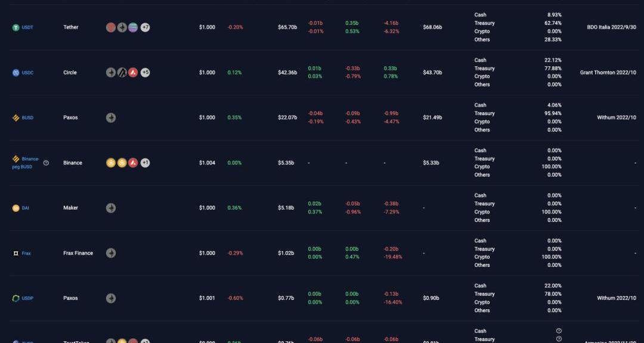
Task: Show the +1 more chains badge for Binance
Action: pos(145,163)
